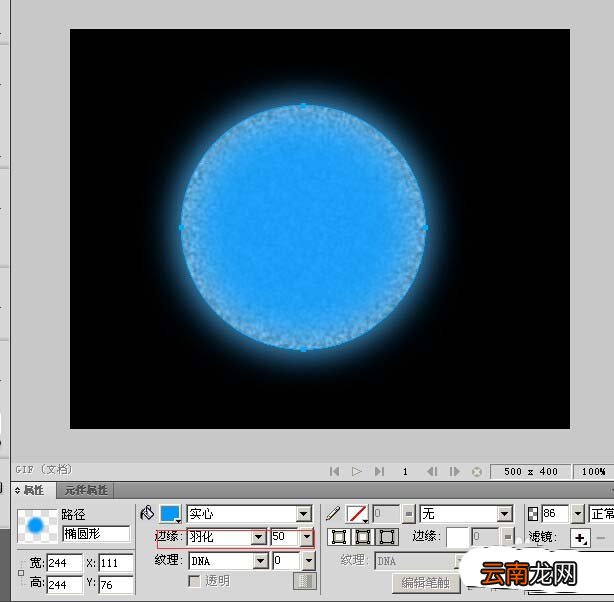Click the 椭圆形 object name field

click(x=96, y=534)
